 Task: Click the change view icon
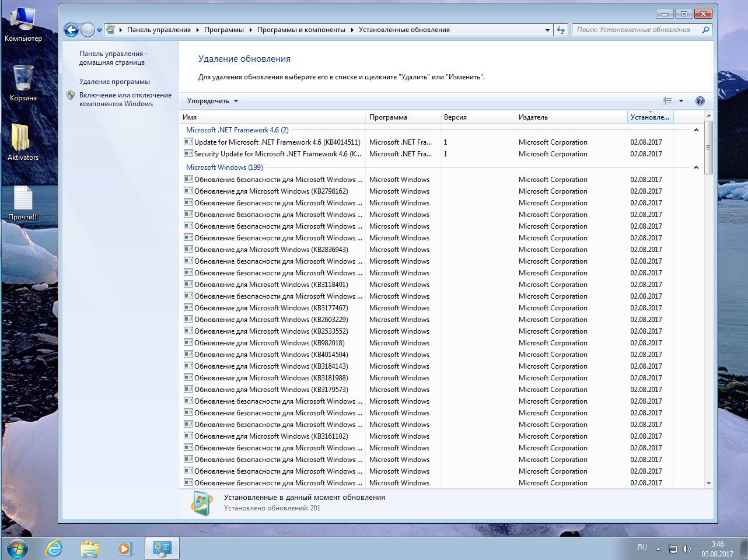667,101
